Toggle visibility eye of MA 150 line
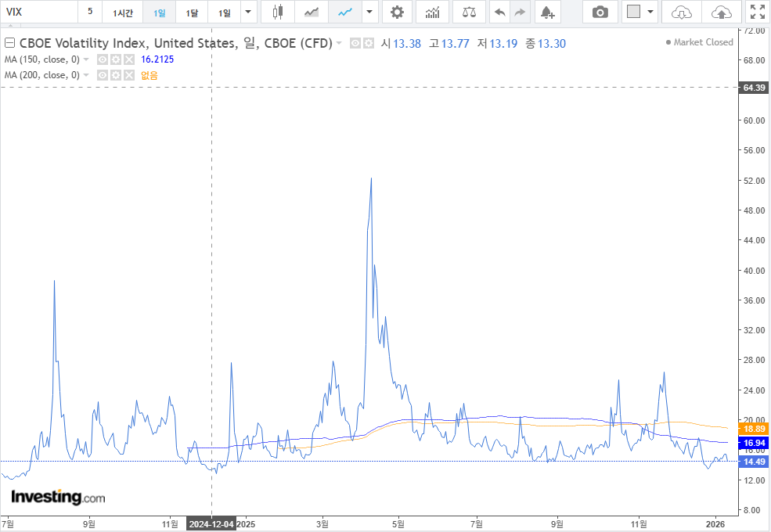 coord(103,59)
